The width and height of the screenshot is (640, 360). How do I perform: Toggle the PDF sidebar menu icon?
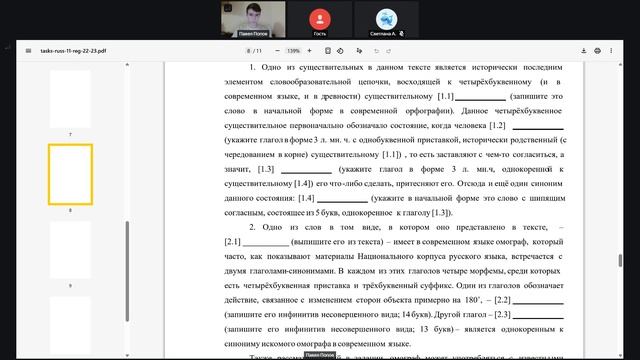click(28, 51)
